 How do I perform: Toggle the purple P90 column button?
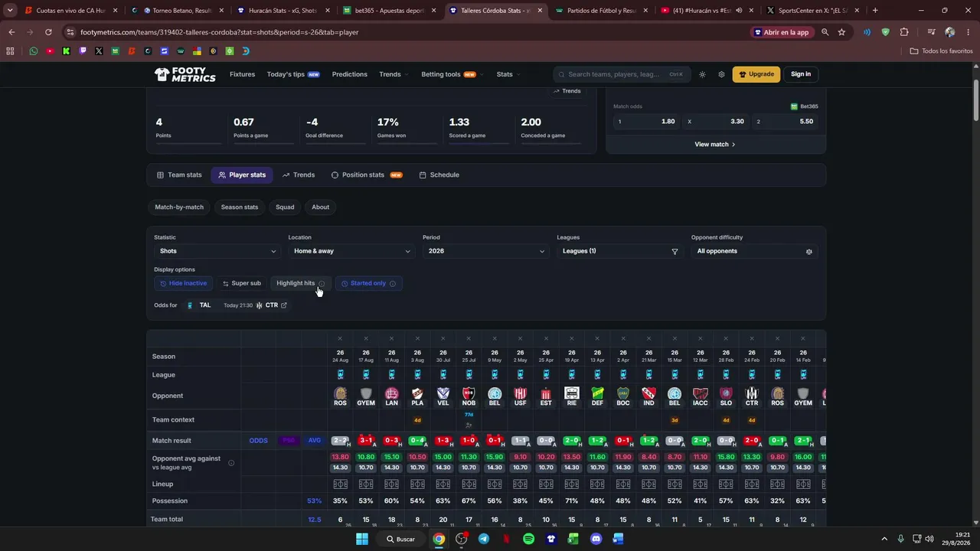coord(289,441)
